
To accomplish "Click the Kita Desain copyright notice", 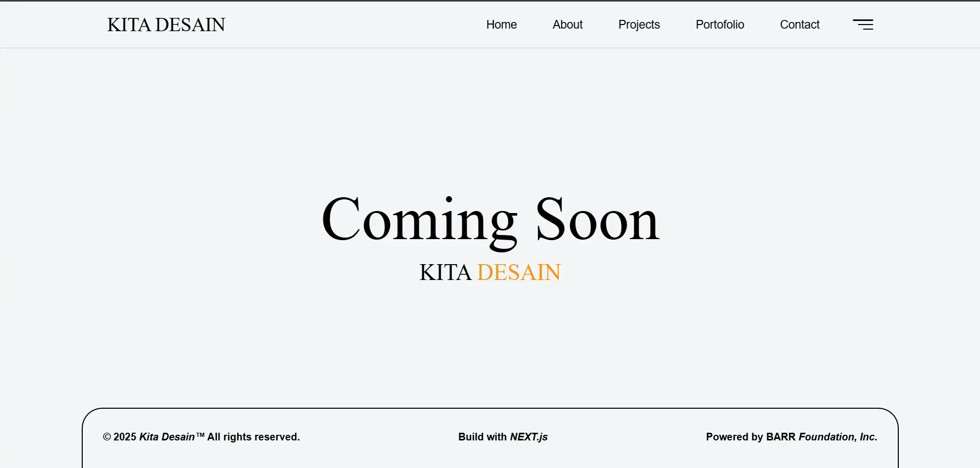I will click(x=201, y=437).
